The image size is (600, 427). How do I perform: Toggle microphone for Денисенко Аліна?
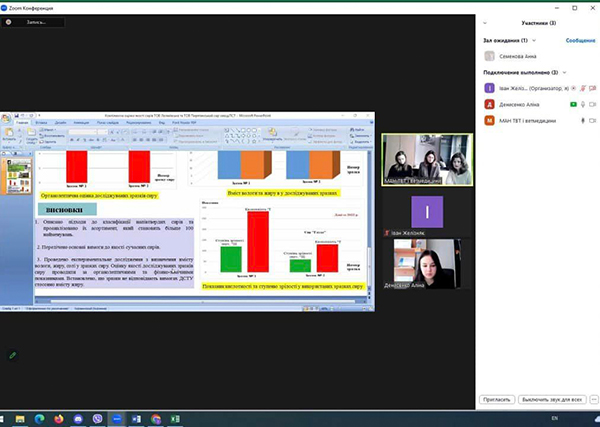tap(583, 104)
